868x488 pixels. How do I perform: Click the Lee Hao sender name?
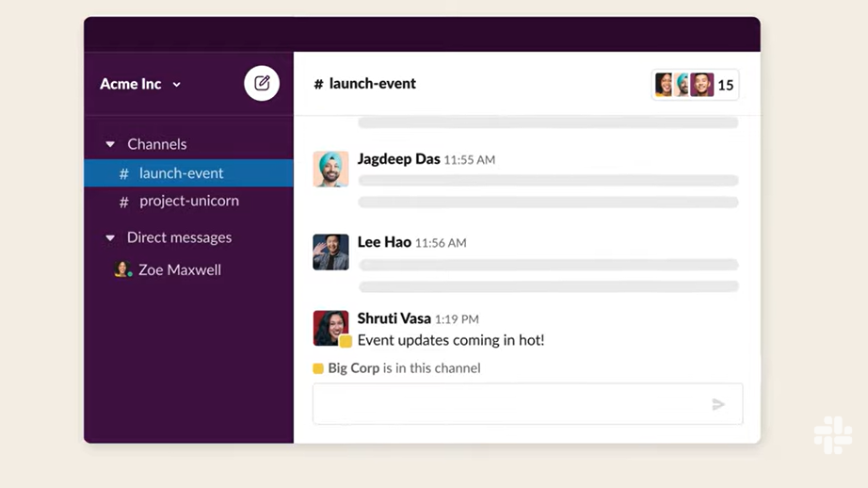(384, 242)
